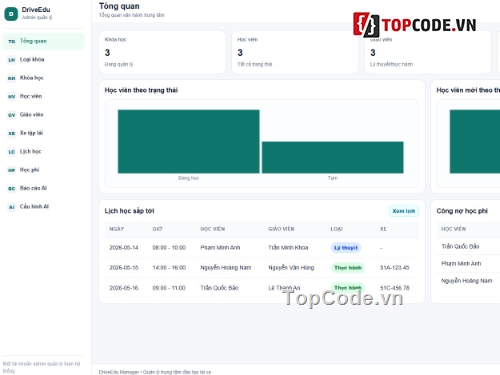500x375 pixels.
Task: Click the Lịch học sắp tới heading
Action: click(x=129, y=211)
